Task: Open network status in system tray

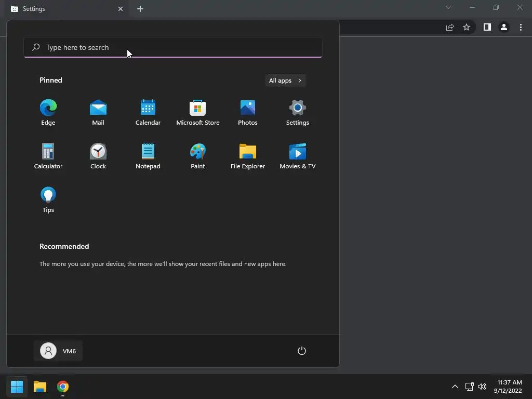Action: click(469, 387)
